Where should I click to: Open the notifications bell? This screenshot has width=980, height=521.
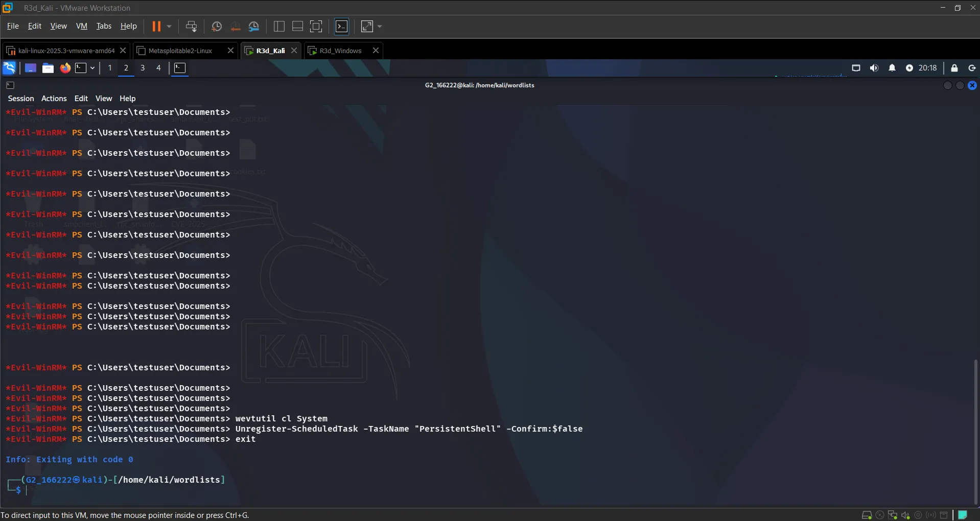click(892, 68)
